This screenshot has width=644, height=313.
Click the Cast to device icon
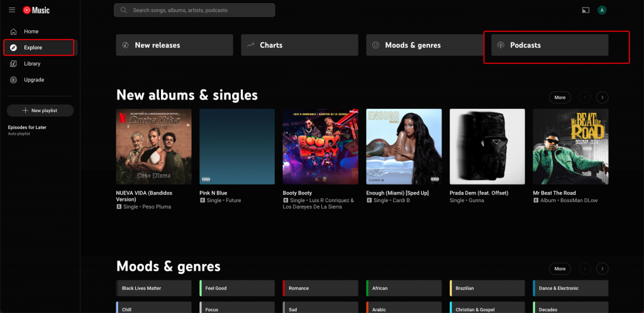pos(586,10)
